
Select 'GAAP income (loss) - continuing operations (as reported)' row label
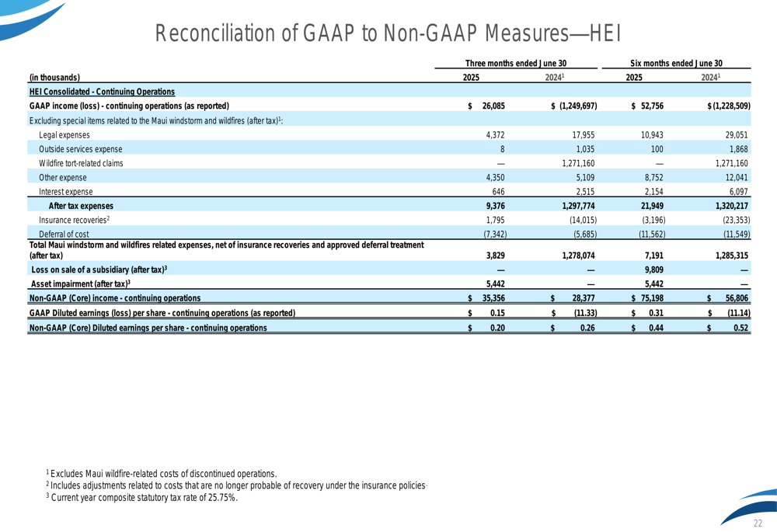point(129,106)
